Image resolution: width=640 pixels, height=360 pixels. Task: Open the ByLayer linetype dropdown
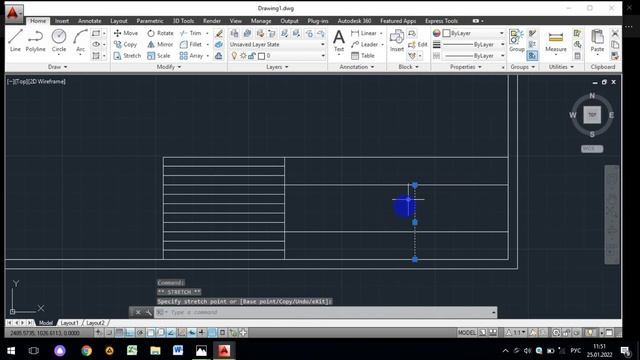point(474,56)
